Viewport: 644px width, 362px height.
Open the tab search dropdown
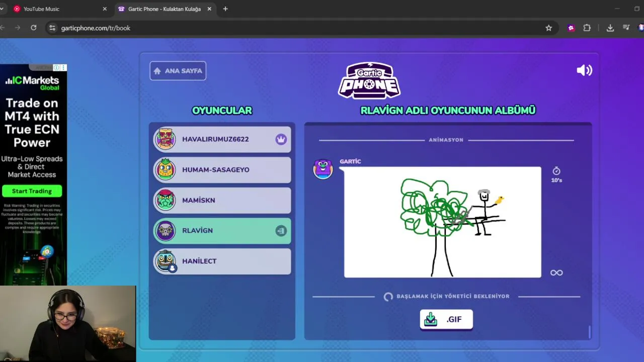[x=2, y=9]
